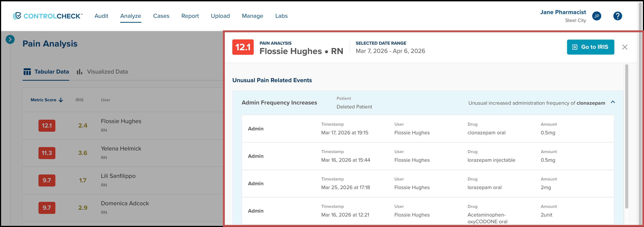Click the 12.1 score badge in detail header
The image size is (644, 227).
click(243, 47)
